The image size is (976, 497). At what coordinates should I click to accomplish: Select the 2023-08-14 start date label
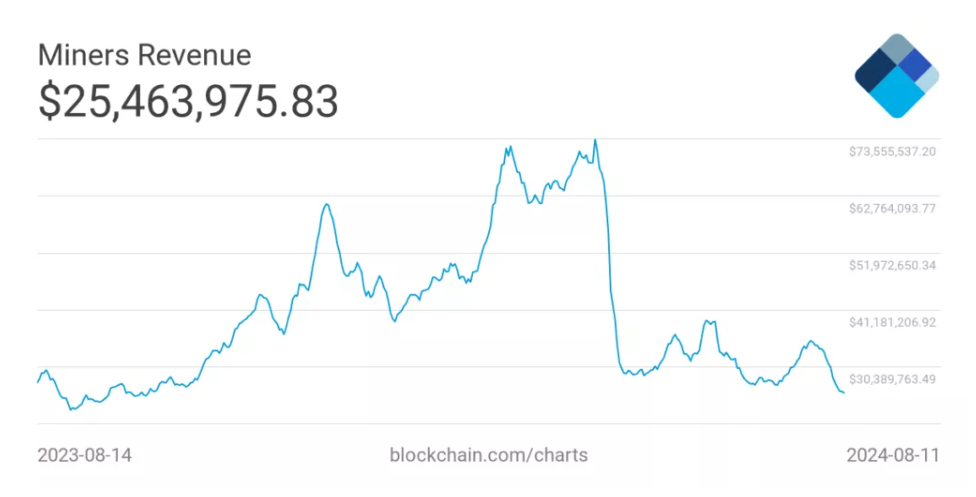[x=85, y=455]
